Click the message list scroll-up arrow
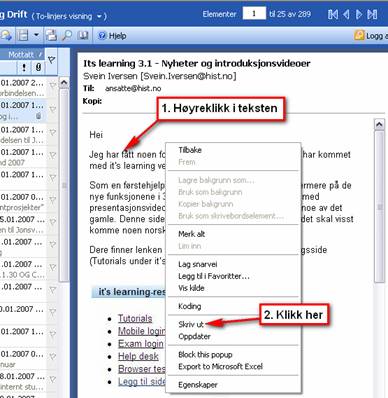Viewport: 388px width, 398px height. 64,82
